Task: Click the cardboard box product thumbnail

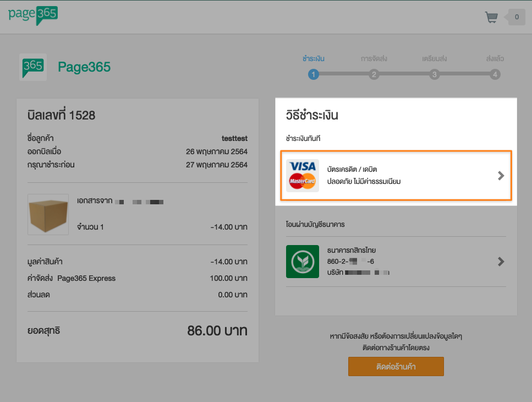Action: click(48, 214)
